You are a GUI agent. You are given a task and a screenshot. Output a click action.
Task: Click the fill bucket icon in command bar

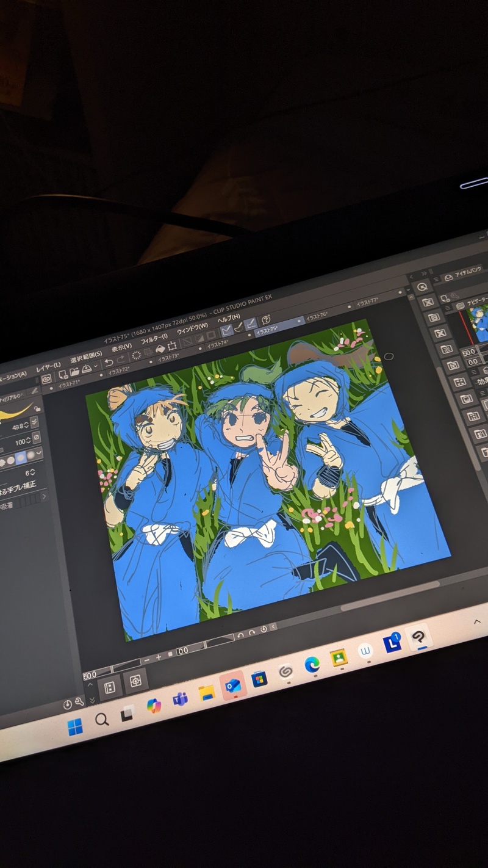coord(160,349)
